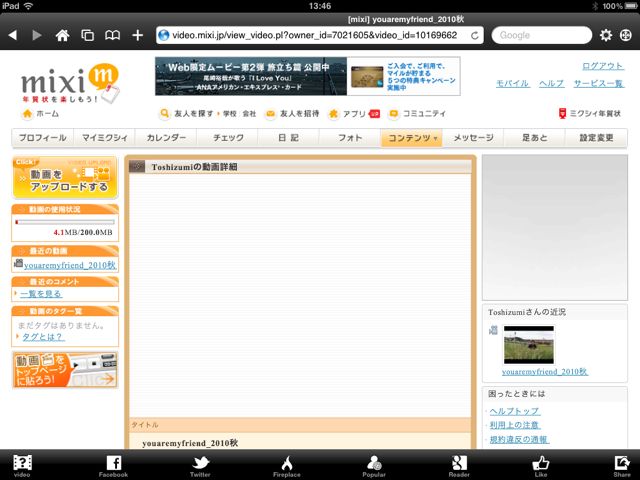Screen dimensions: 640x480
Task: Click 規約違反の通報 link
Action: coord(519,440)
